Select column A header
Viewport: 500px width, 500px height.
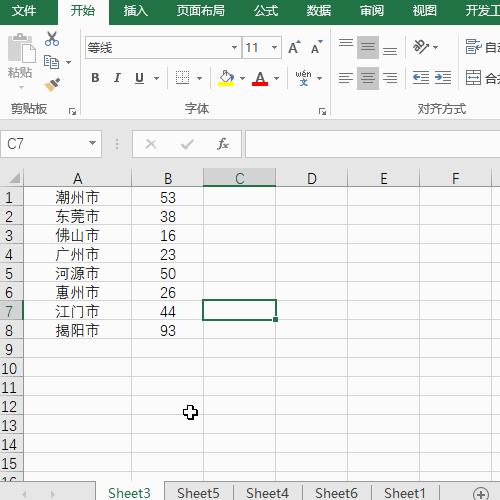tap(77, 178)
